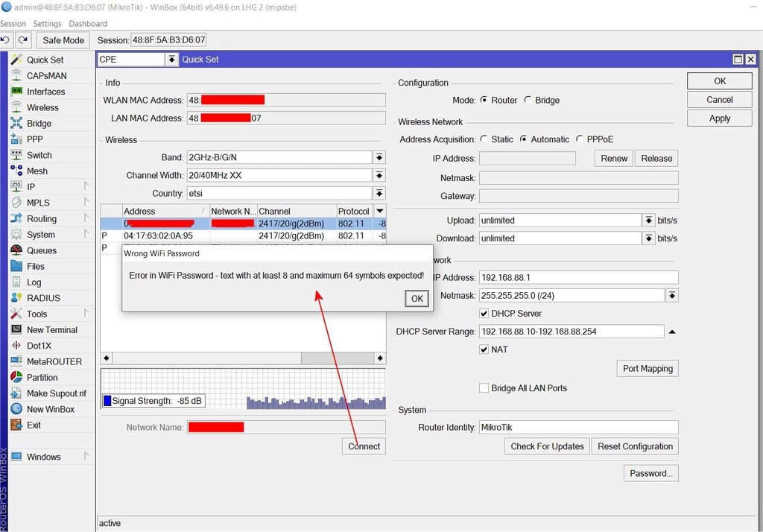Open Switch sidebar icon
This screenshot has width=763, height=532.
16,155
